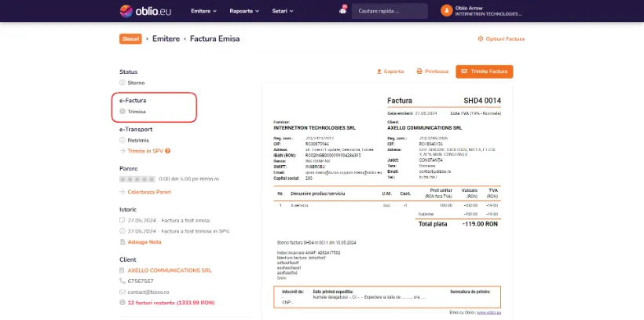Click the info icon beside trimisa in SPV entry
Screen dimensions: 644x320
pos(122,230)
